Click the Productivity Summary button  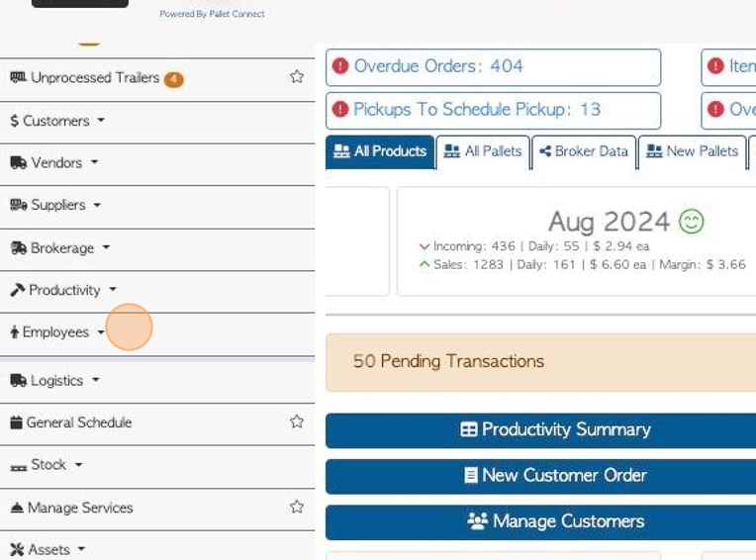click(554, 429)
